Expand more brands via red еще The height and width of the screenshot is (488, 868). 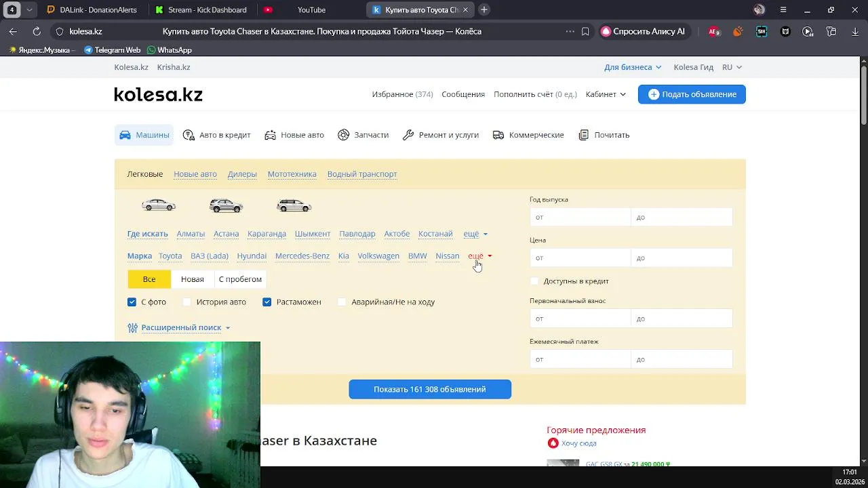[x=479, y=256]
